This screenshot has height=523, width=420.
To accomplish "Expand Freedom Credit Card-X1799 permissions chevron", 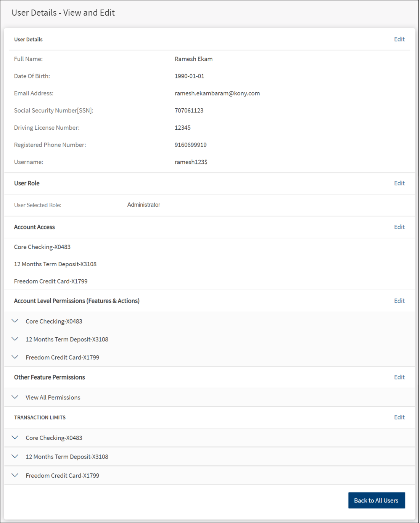I will tap(15, 357).
